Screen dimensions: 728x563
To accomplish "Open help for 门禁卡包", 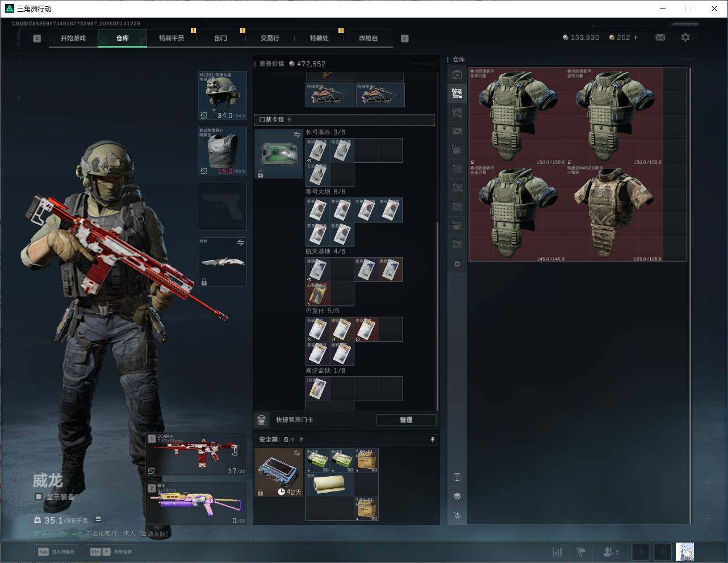I will 290,120.
